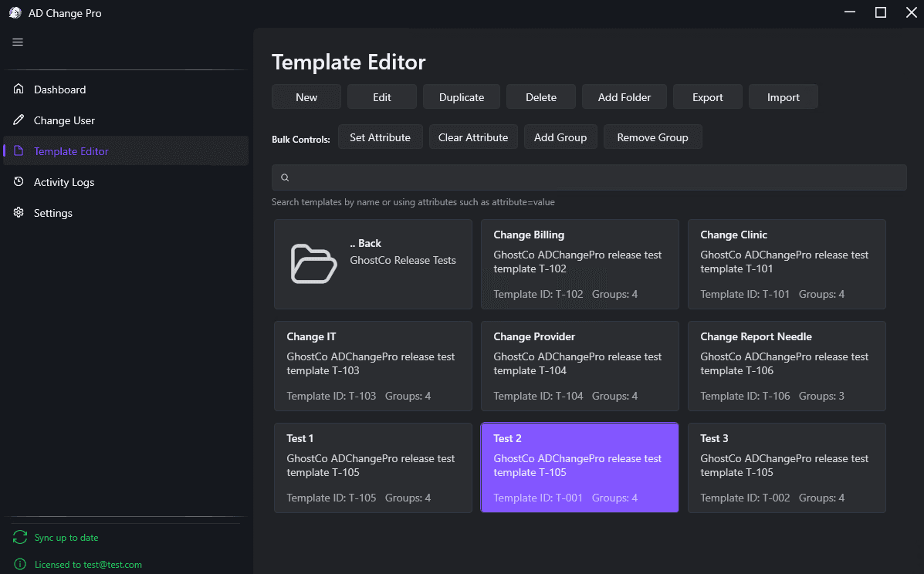The height and width of the screenshot is (574, 924).
Task: Click the Import button
Action: click(784, 97)
